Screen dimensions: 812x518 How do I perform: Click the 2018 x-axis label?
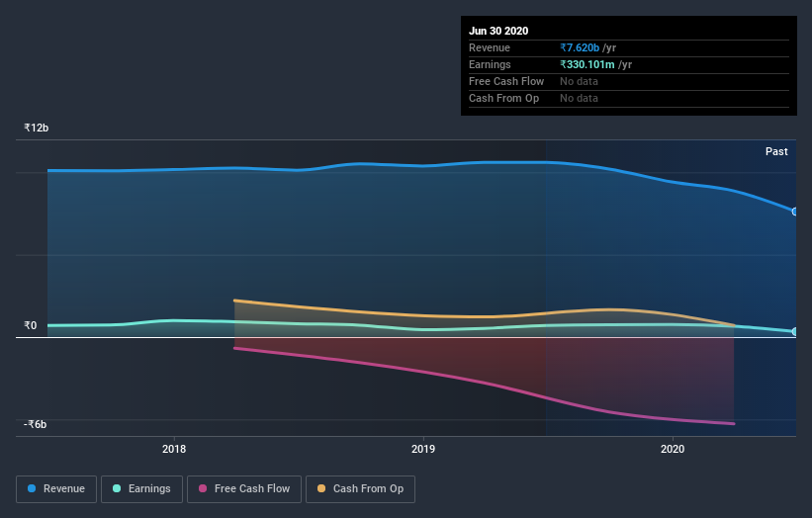(174, 449)
